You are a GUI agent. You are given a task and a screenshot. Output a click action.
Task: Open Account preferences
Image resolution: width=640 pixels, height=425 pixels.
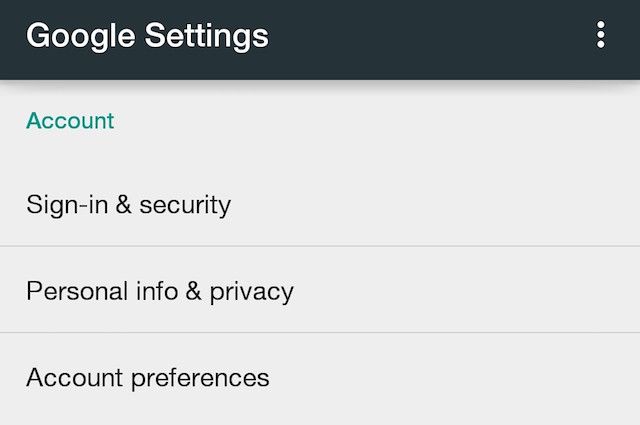pos(148,378)
